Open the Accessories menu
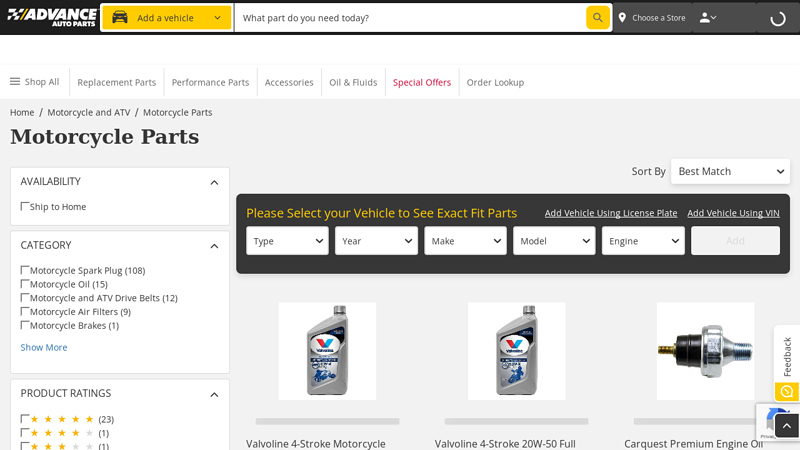800x450 pixels. pos(289,82)
